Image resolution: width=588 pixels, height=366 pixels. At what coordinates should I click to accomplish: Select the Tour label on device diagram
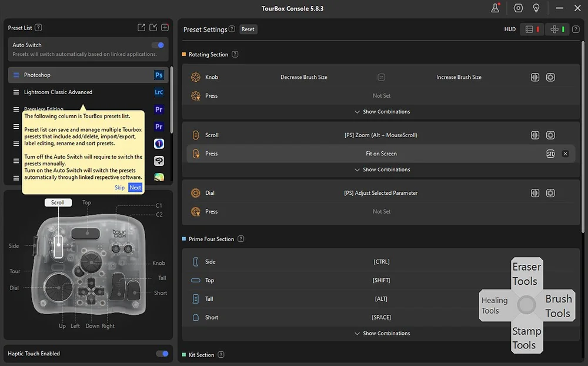point(15,271)
